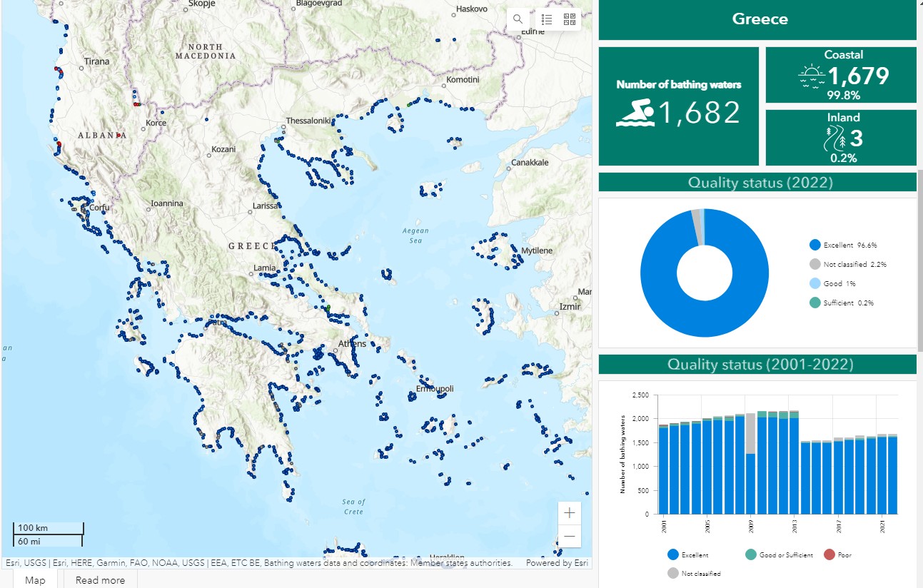Zoom in with the plus button

pos(569,513)
